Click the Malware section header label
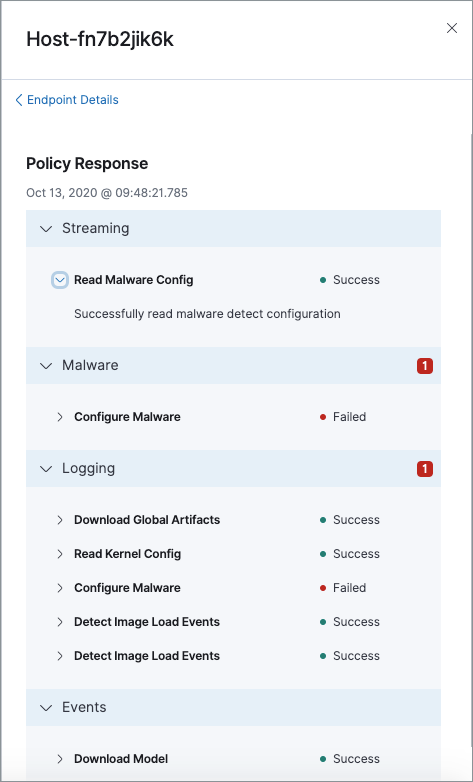The height and width of the screenshot is (782, 473). (x=90, y=365)
